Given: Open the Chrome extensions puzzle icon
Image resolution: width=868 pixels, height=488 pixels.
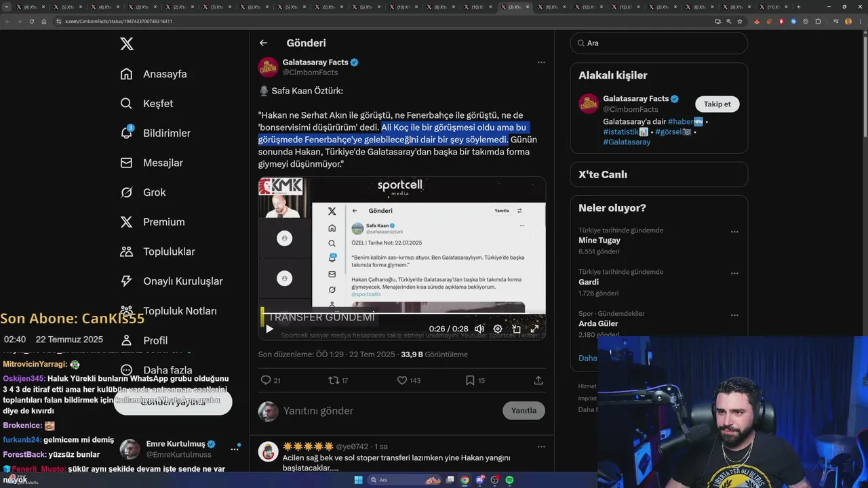Looking at the screenshot, I should pos(818,21).
